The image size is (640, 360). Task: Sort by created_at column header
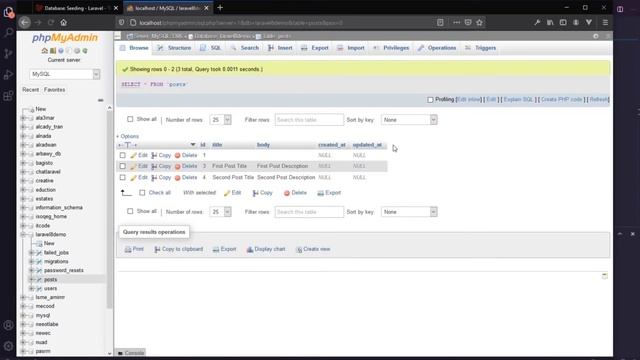pos(331,145)
